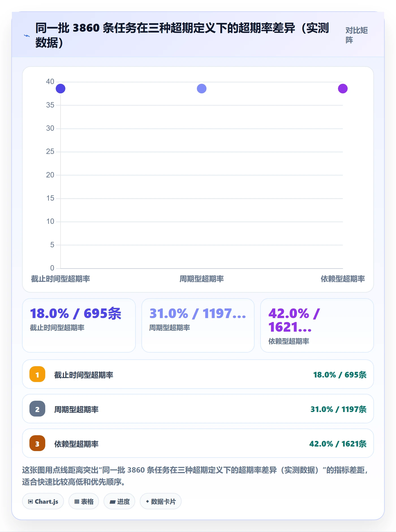This screenshot has width=396, height=532.
Task: Click the 表格 tag chip
Action: pyautogui.click(x=84, y=501)
